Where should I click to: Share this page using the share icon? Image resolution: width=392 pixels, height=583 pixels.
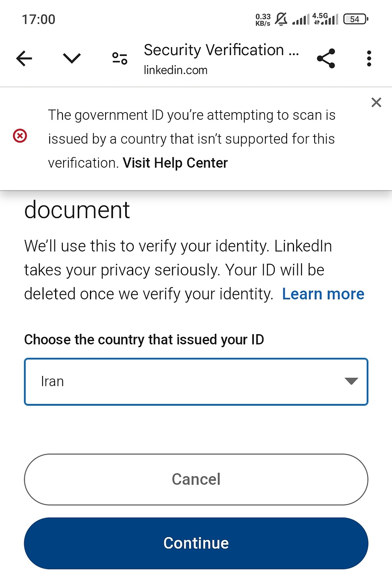click(x=326, y=59)
